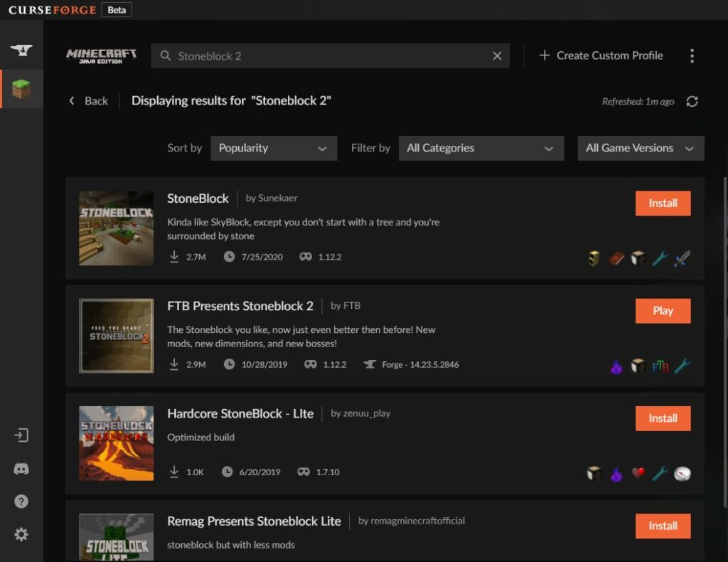
Task: Click the author text "by zenuu_play"
Action: 360,413
